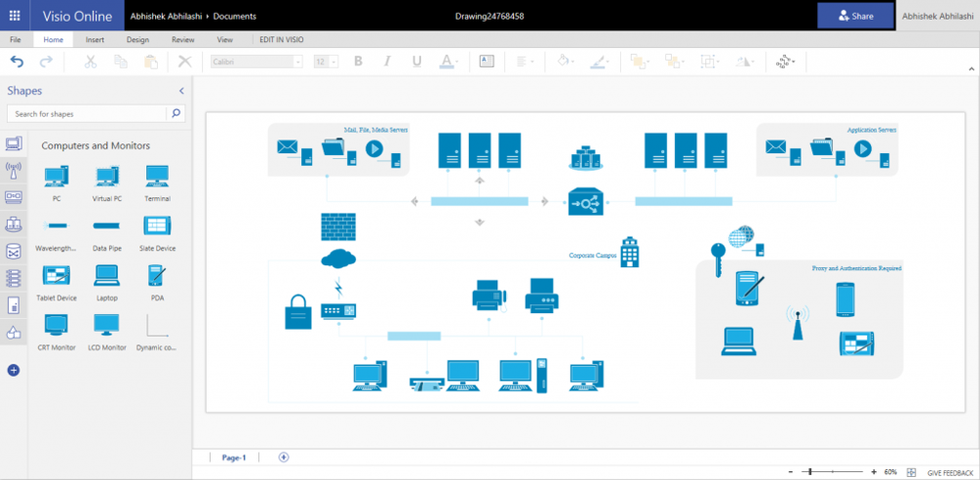Select the Laptop shape in stencil
The image size is (980, 480).
[107, 283]
